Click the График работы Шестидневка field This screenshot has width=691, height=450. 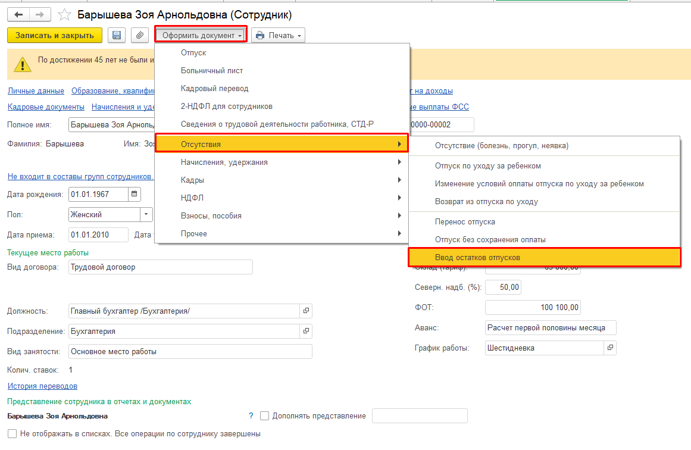544,348
